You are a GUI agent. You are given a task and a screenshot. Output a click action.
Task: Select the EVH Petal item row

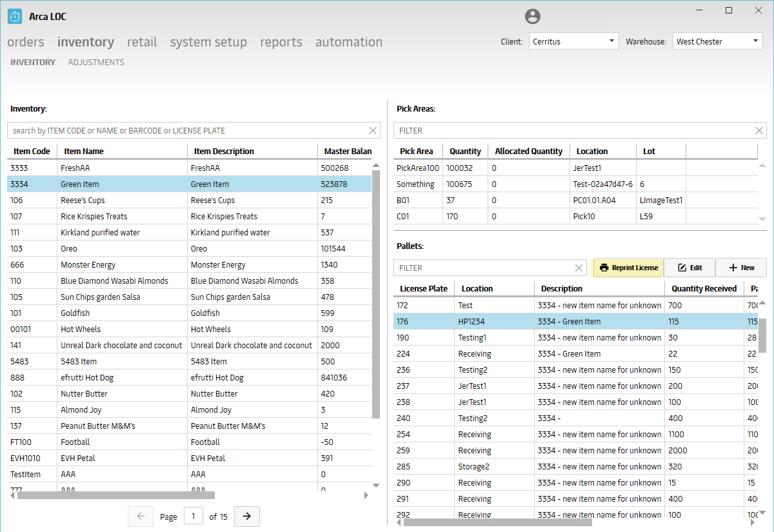click(x=189, y=458)
